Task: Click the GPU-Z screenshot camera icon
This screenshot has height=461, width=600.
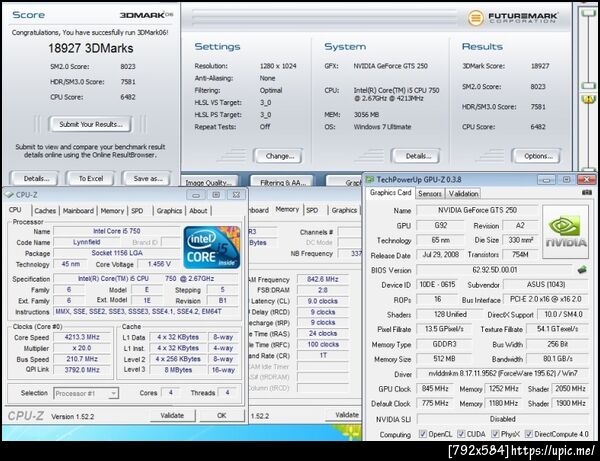Action: 587,193
